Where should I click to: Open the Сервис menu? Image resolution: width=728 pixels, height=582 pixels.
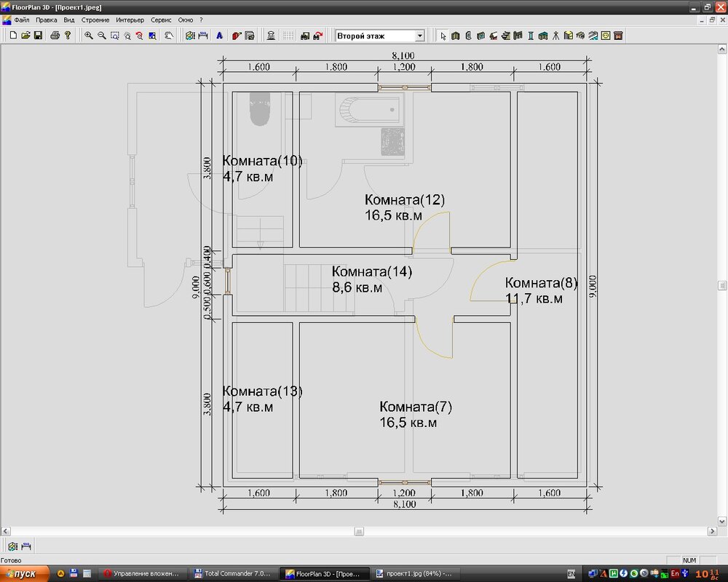(x=161, y=20)
